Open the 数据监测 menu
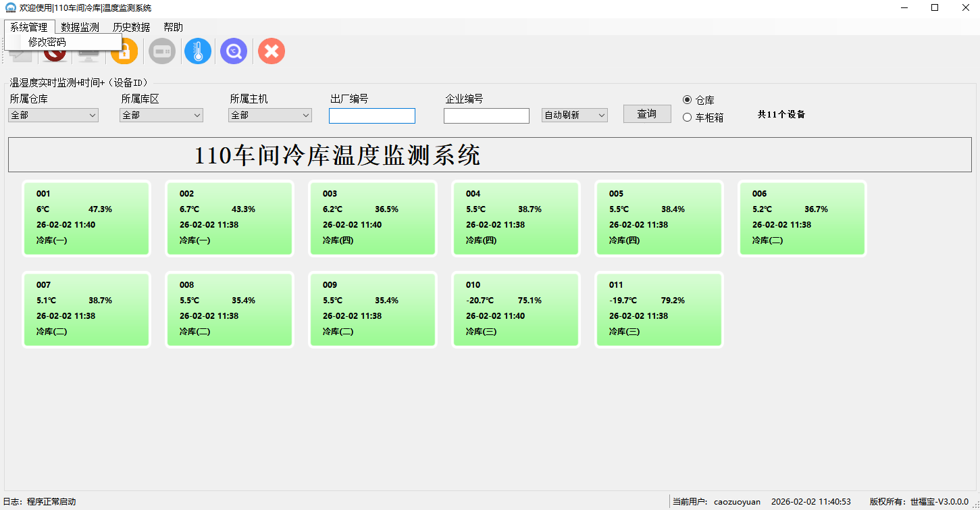Image resolution: width=980 pixels, height=510 pixels. (80, 28)
